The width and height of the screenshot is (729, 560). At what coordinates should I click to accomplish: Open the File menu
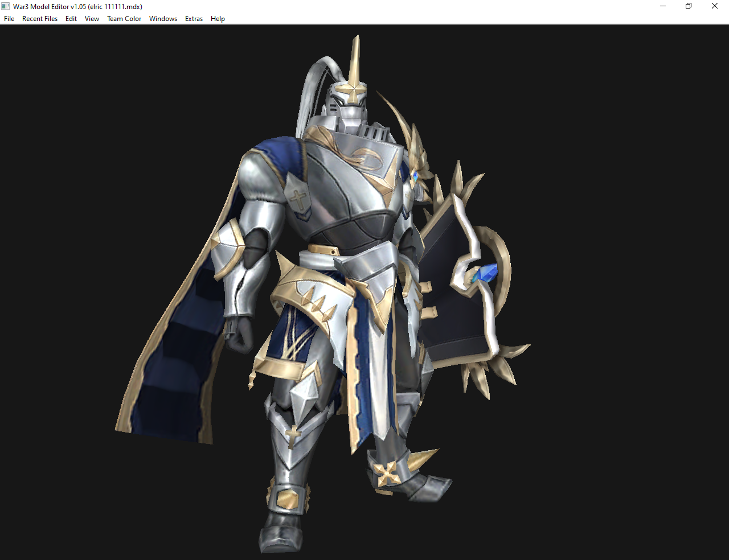9,19
